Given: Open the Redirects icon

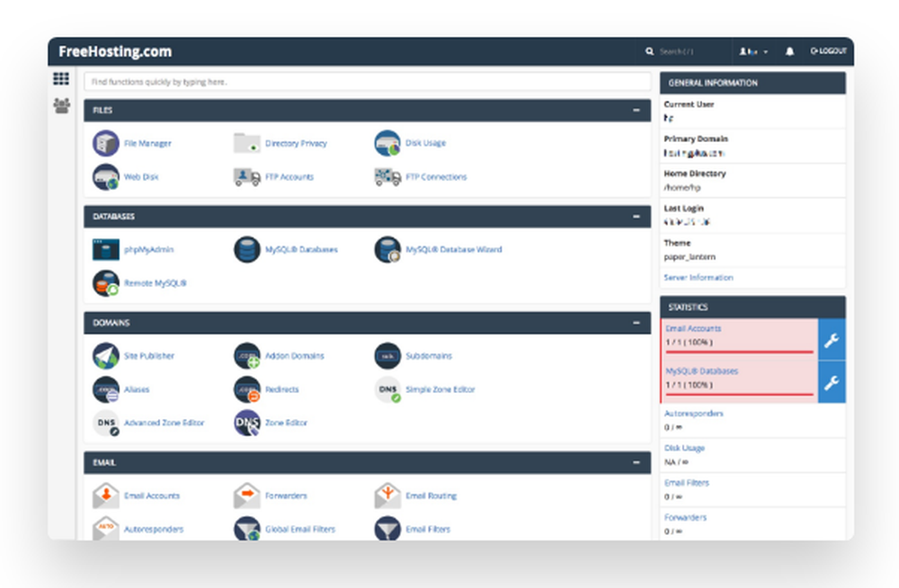Looking at the screenshot, I should point(246,389).
